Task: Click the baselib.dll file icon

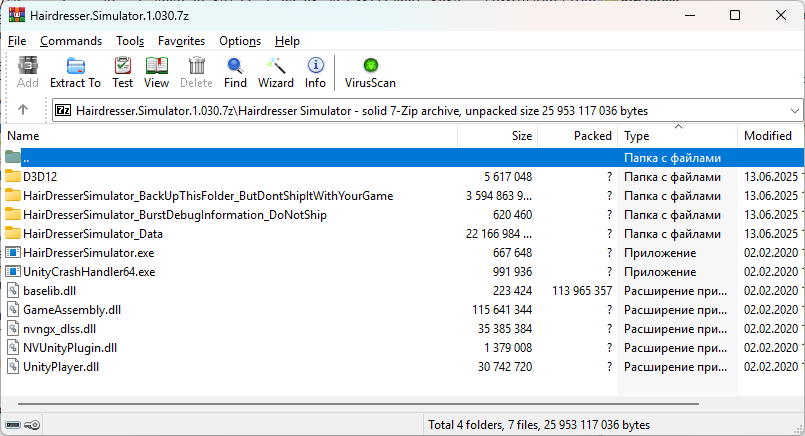Action: [x=13, y=291]
